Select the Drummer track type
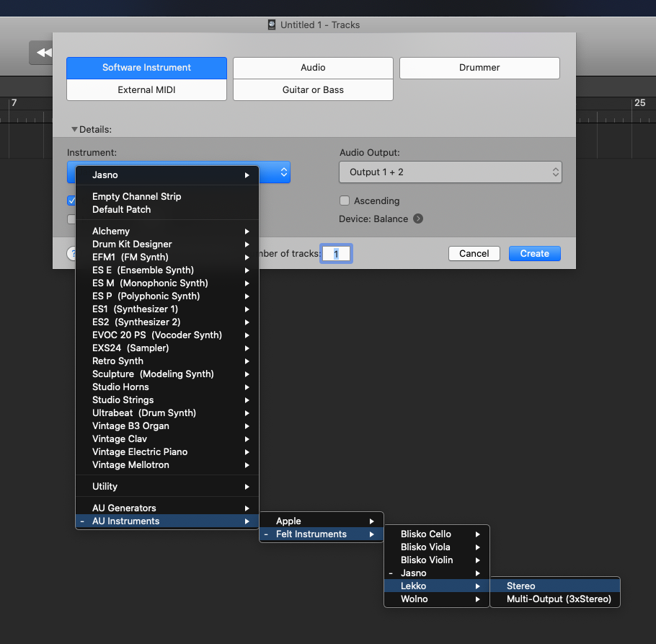This screenshot has width=656, height=644. 479,68
